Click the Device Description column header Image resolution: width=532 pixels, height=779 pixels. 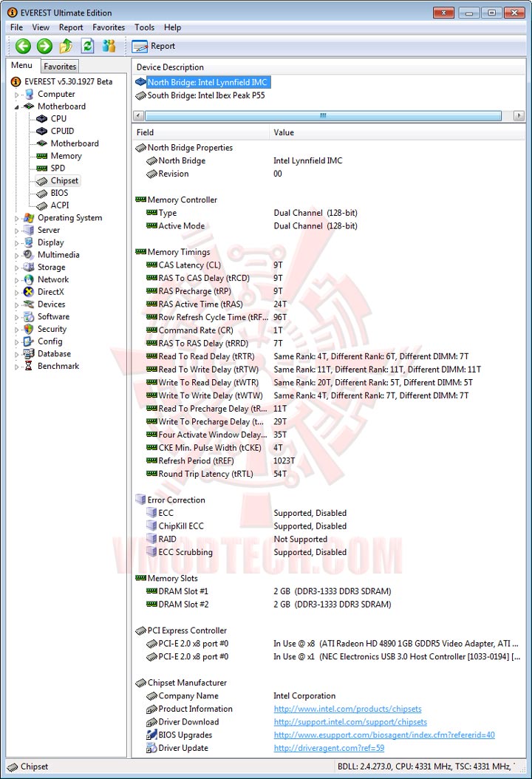[x=328, y=67]
